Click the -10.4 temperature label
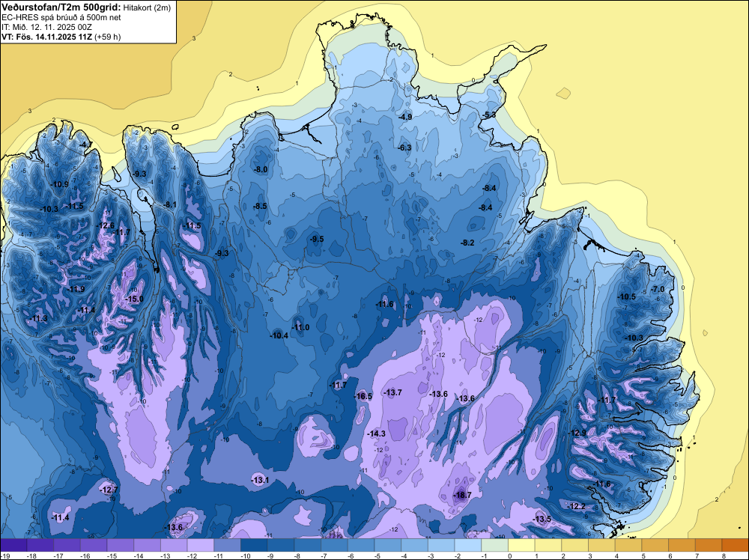This screenshot has width=749, height=560. [x=279, y=335]
